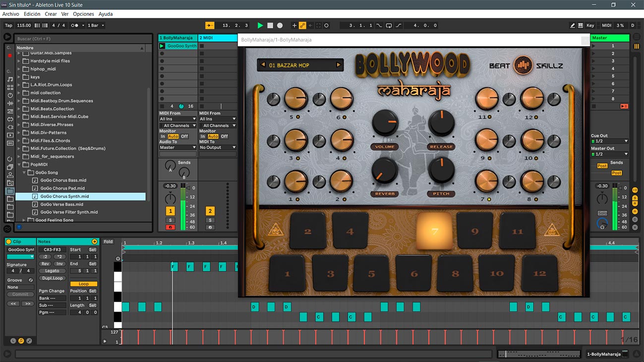The height and width of the screenshot is (362, 644).
Task: Switch on Key map mode
Action: point(590,25)
